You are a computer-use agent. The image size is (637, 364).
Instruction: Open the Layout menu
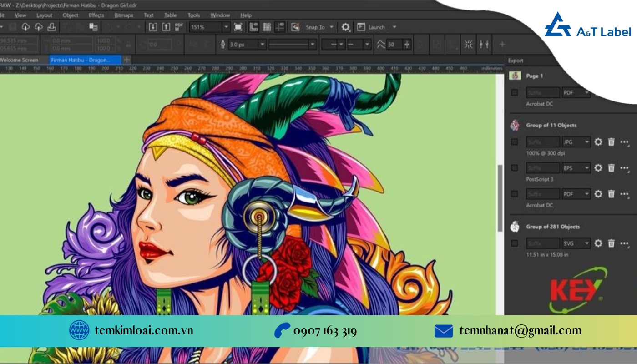(44, 15)
